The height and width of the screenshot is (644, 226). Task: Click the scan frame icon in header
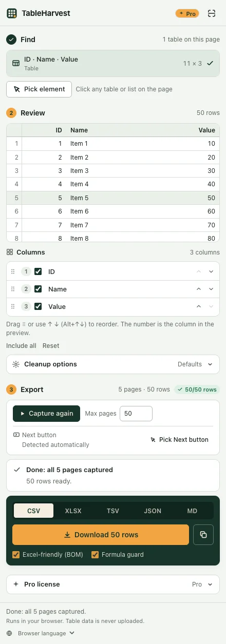[x=211, y=13]
